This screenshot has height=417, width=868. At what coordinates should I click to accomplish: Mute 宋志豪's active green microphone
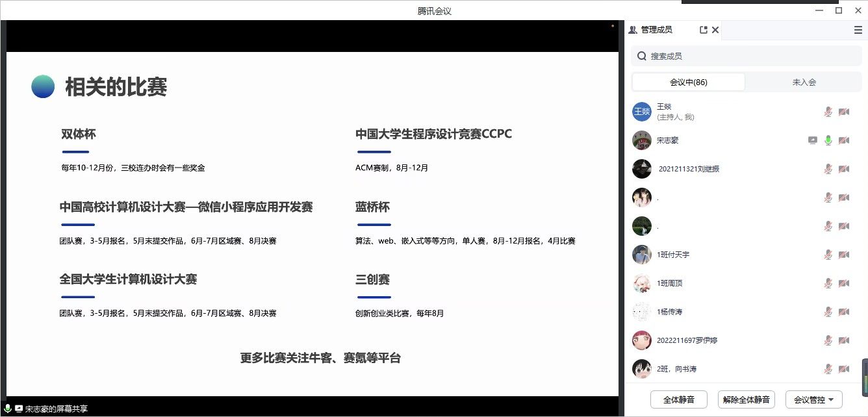point(828,140)
